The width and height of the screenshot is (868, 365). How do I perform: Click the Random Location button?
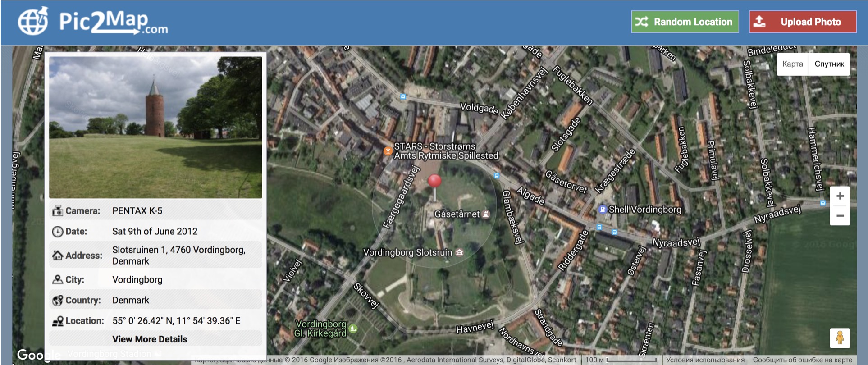[x=685, y=22]
